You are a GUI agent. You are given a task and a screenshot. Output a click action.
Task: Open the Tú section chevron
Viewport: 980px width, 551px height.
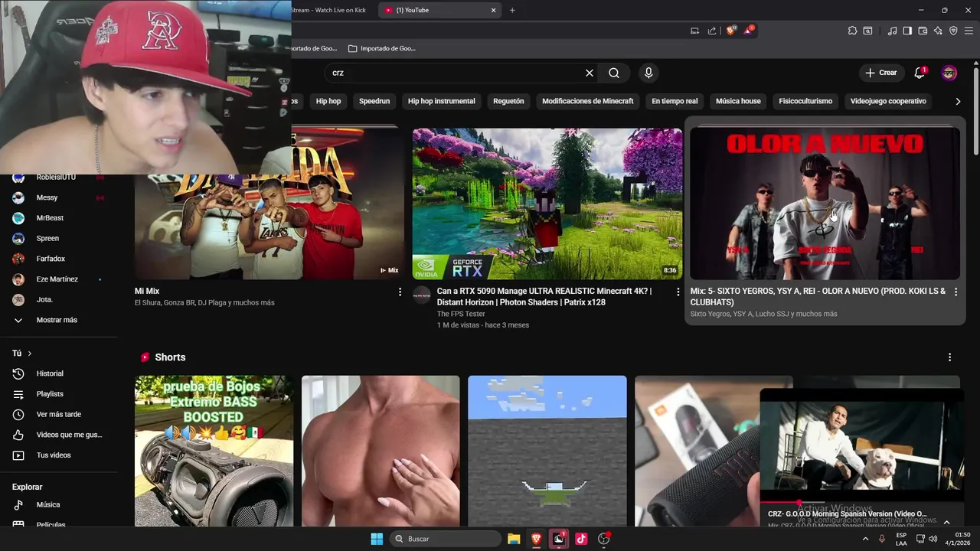click(x=30, y=354)
